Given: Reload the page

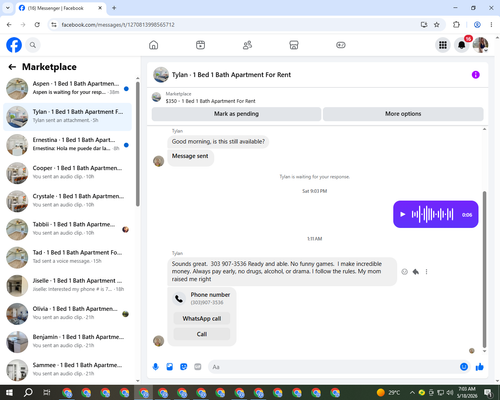Looking at the screenshot, I should tap(37, 25).
